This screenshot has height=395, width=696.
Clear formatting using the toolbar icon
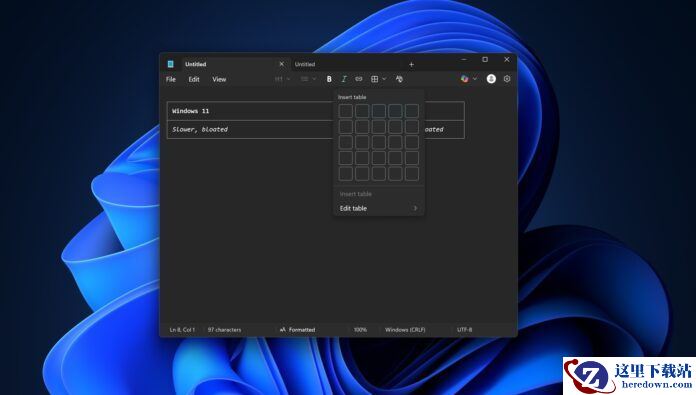click(x=399, y=79)
